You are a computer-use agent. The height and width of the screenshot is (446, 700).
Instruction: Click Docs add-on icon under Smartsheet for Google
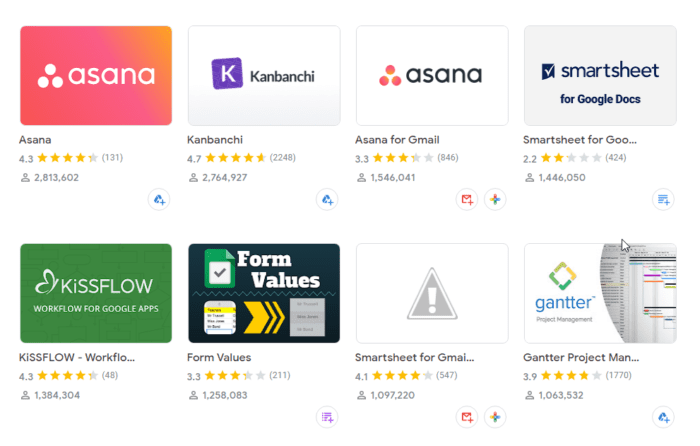coord(663,200)
